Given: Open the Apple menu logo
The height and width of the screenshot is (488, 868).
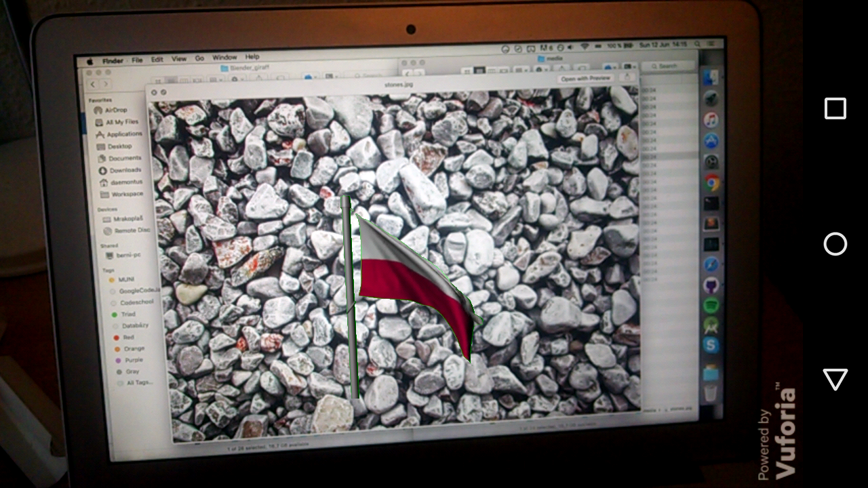Looking at the screenshot, I should [89, 61].
